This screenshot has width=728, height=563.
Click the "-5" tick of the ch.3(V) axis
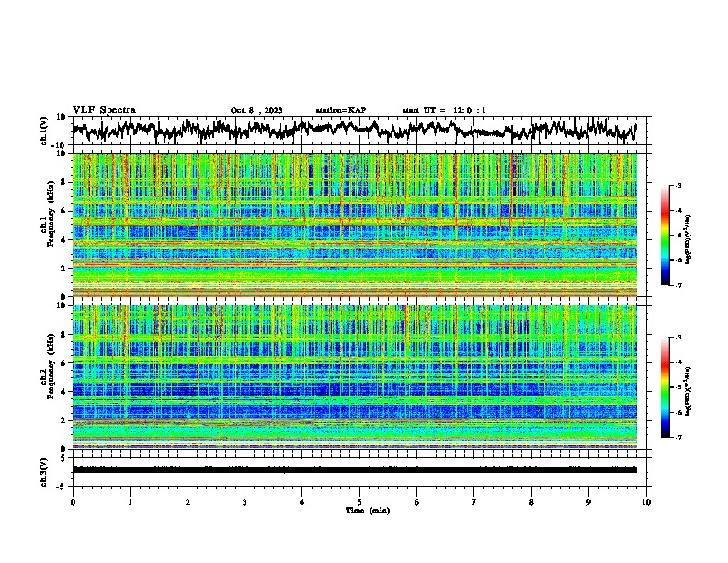pyautogui.click(x=62, y=487)
